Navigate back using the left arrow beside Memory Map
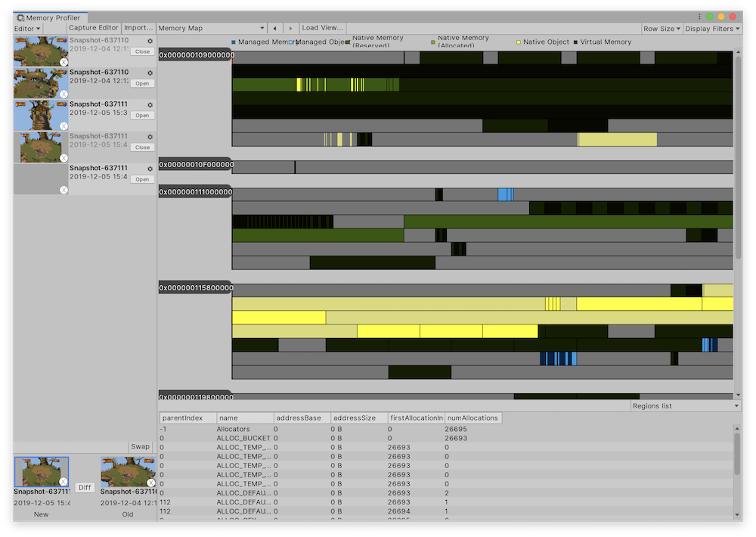This screenshot has width=756, height=537. pos(275,27)
